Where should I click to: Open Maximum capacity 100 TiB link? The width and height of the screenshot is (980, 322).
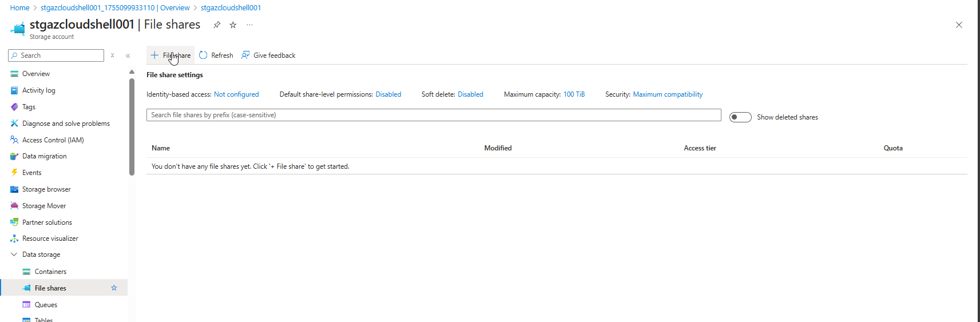point(574,94)
